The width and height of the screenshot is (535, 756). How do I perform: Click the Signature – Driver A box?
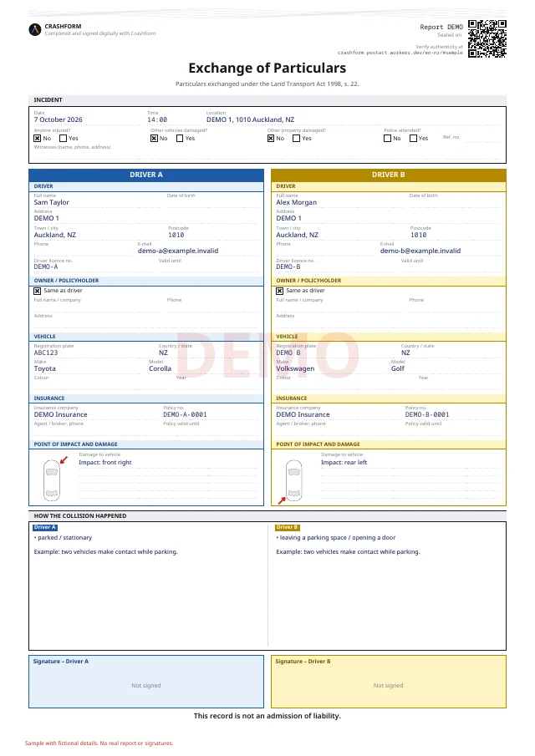[146, 682]
